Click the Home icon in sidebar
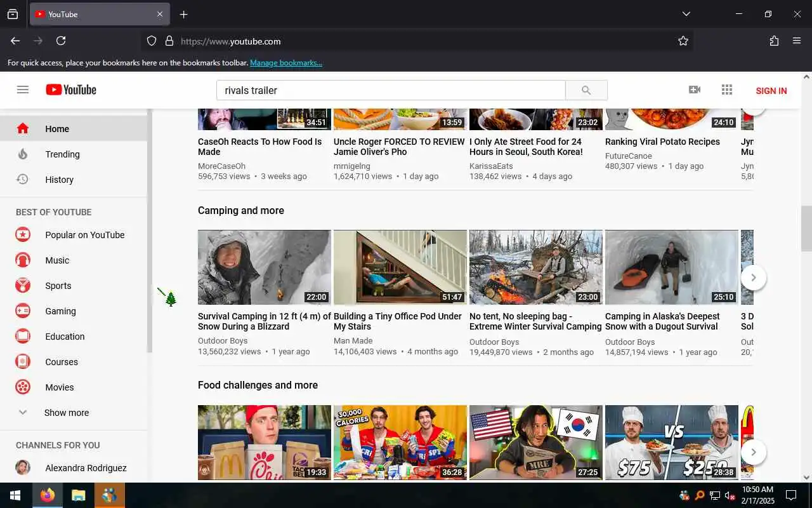 point(23,128)
